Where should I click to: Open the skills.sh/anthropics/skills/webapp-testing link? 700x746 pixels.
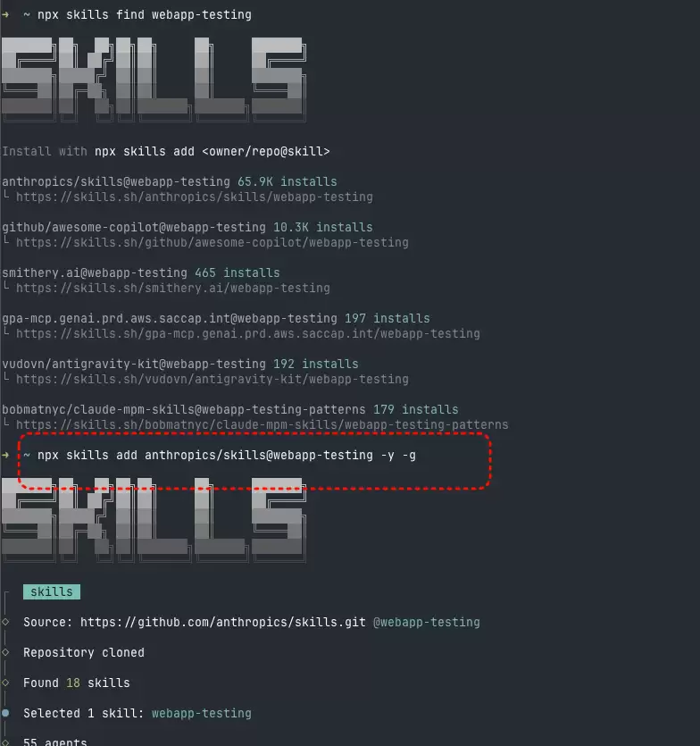(195, 197)
